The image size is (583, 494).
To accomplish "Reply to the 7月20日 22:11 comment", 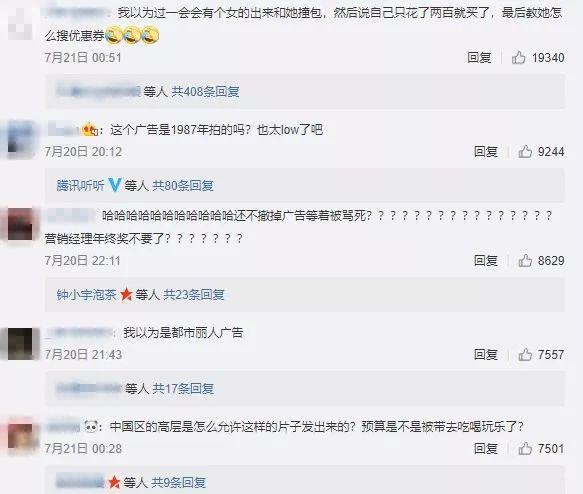I will 486,261.
